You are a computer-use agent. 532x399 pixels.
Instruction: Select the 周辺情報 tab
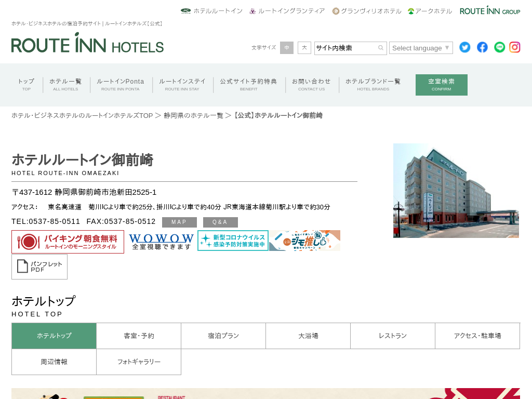pos(54,362)
